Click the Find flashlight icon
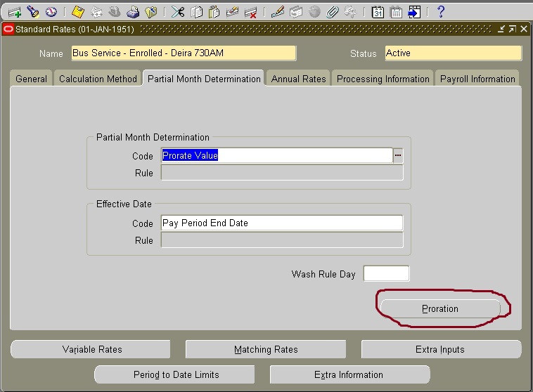This screenshot has width=533, height=392. click(33, 12)
